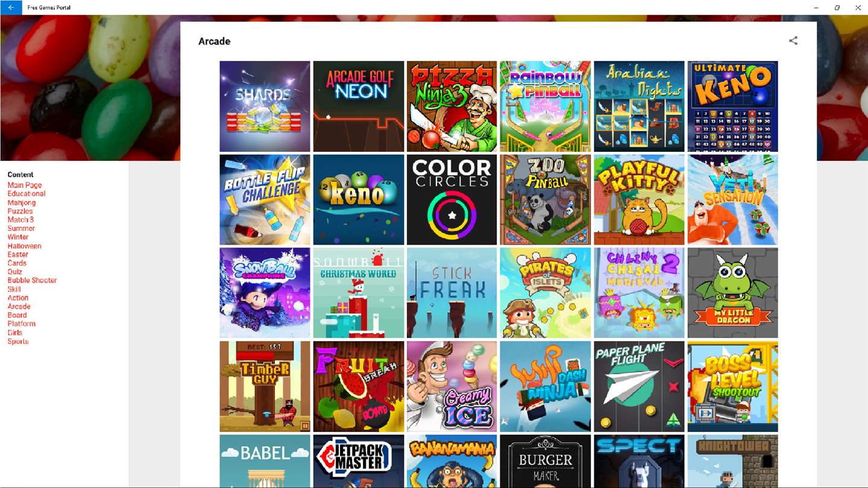
Task: Select the My Little Dragon game tile
Action: point(733,293)
